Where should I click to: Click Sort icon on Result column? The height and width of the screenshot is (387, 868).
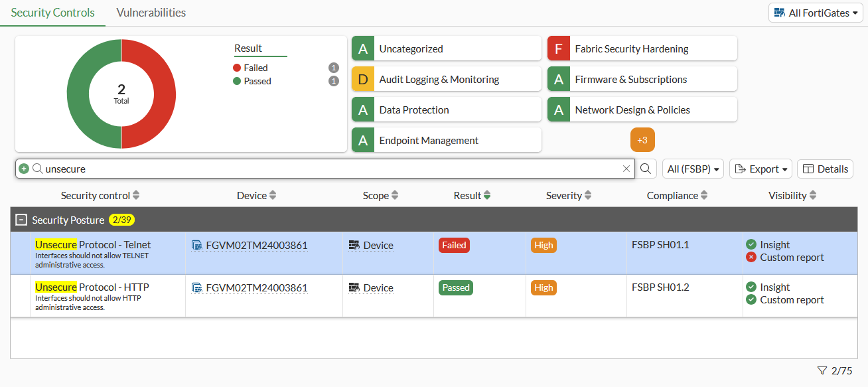[x=487, y=196]
